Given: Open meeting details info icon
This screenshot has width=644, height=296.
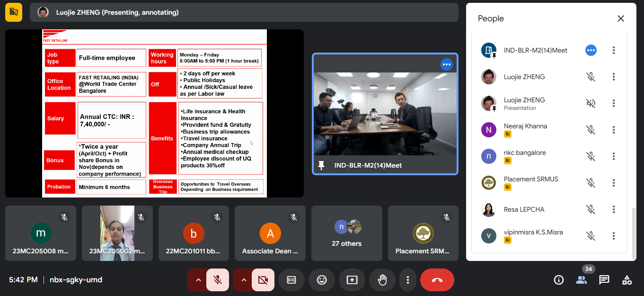Looking at the screenshot, I should tap(559, 280).
